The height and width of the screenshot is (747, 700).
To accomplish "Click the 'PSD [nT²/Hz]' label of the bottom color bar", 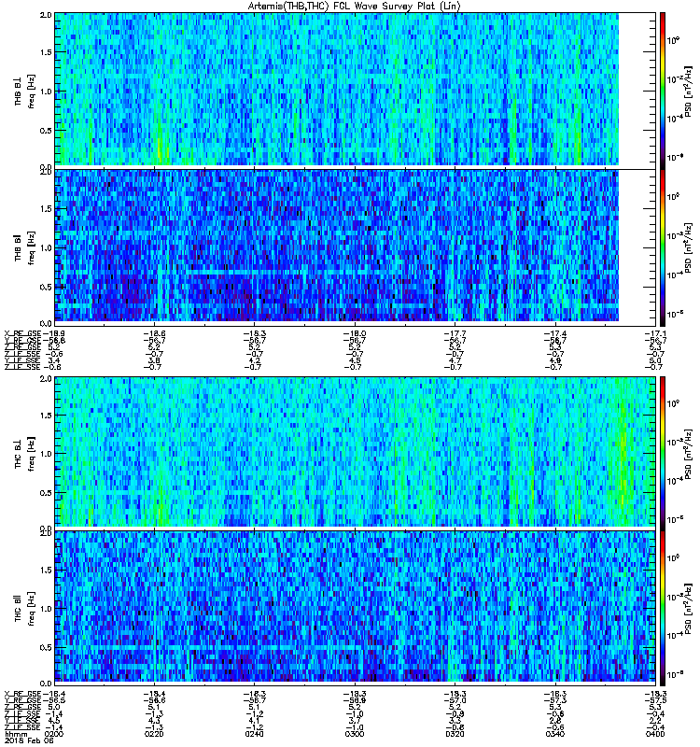I will (x=689, y=608).
